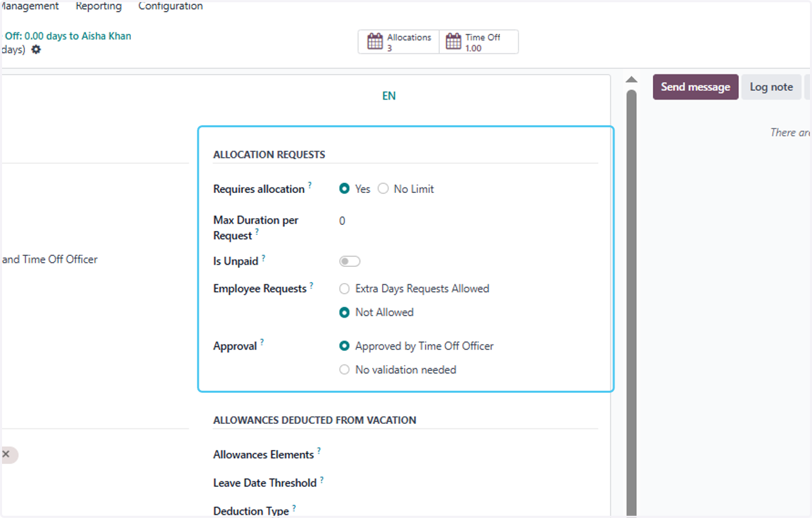Screen dimensions: 812x518
Task: Open the Time Off 1.00 stat button
Action: (x=479, y=42)
